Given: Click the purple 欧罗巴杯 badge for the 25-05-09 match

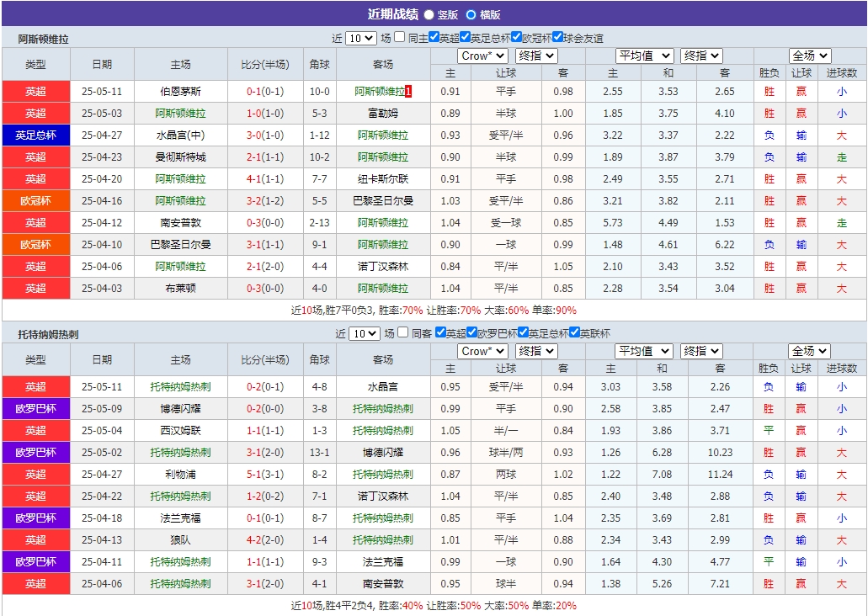Looking at the screenshot, I should (35, 408).
